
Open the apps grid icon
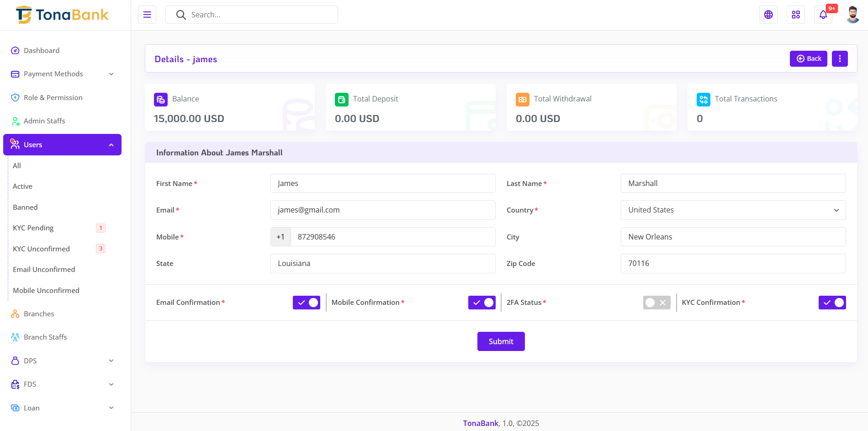(x=796, y=15)
